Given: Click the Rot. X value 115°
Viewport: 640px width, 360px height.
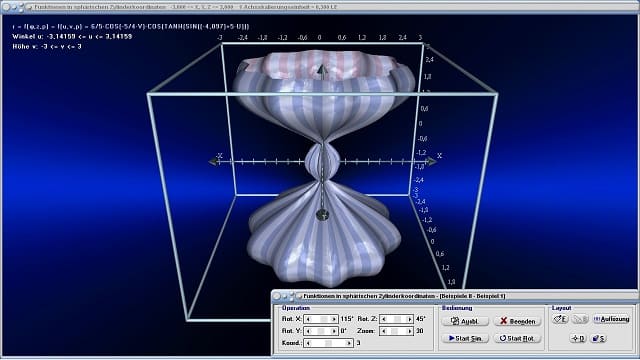Looking at the screenshot, I should [x=347, y=319].
